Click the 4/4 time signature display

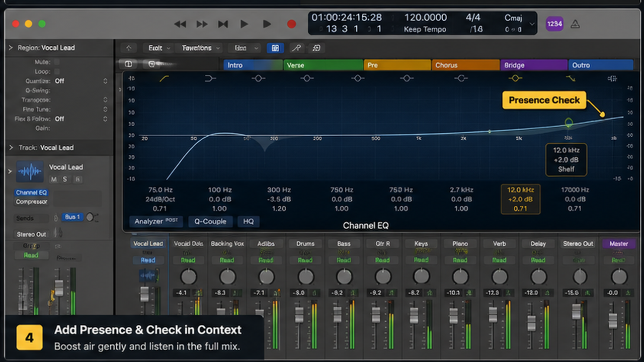[x=473, y=18]
